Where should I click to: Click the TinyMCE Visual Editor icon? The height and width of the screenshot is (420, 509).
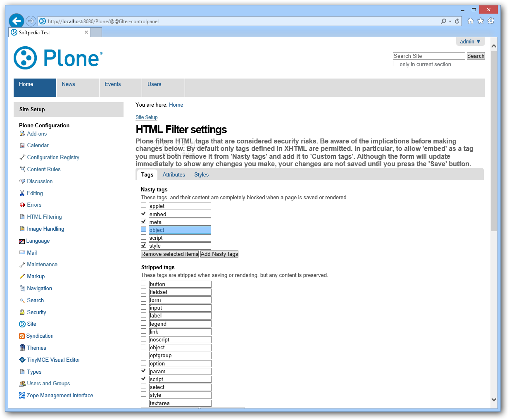click(22, 360)
